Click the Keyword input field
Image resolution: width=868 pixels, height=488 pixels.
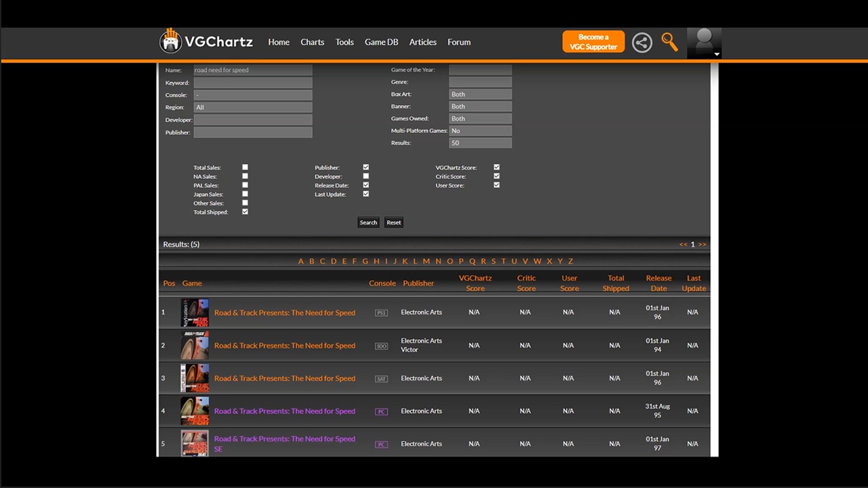tap(253, 83)
